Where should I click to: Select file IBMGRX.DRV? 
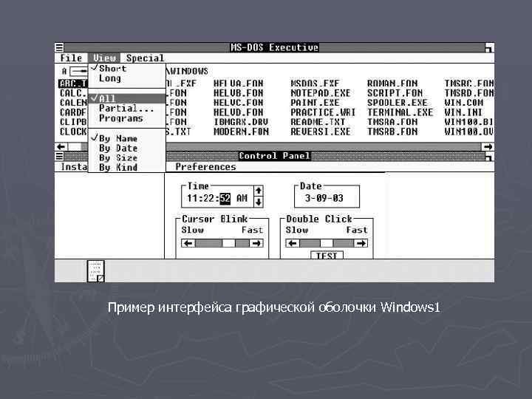tap(241, 122)
